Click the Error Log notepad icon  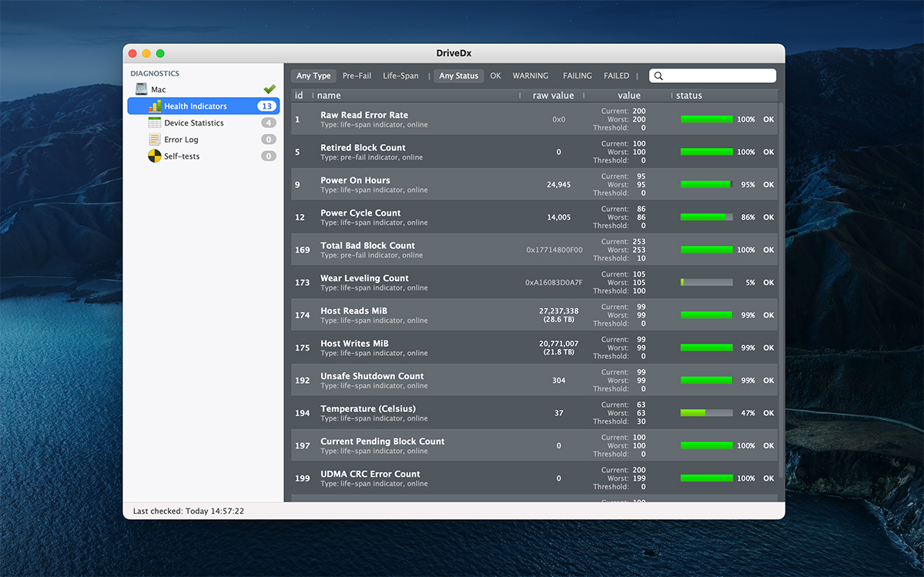[x=155, y=139]
